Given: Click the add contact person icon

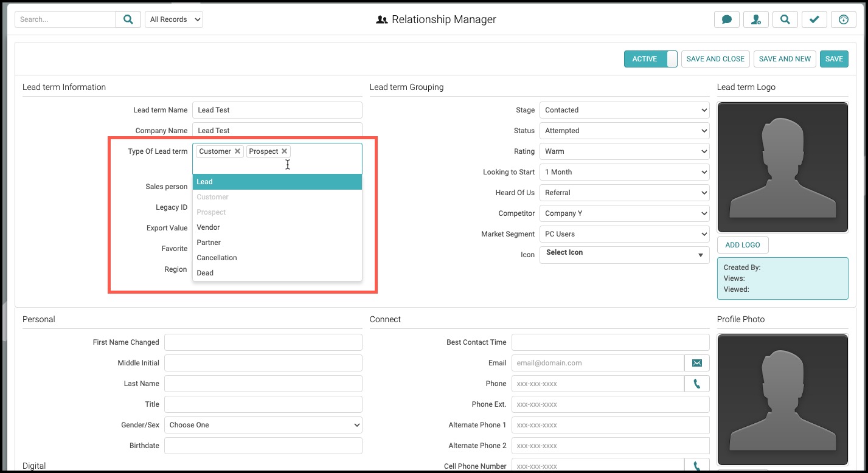Looking at the screenshot, I should point(756,19).
